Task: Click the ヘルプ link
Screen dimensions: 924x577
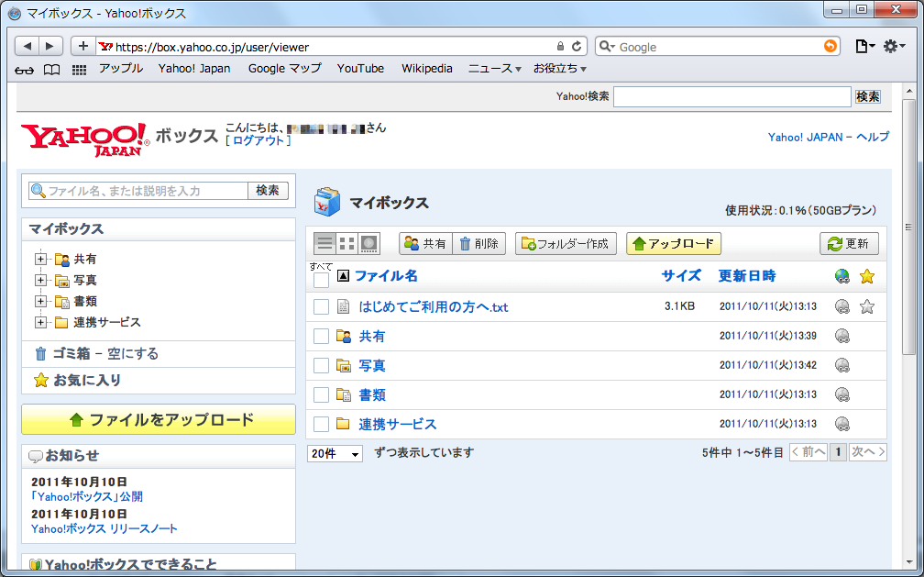Action: tap(873, 137)
